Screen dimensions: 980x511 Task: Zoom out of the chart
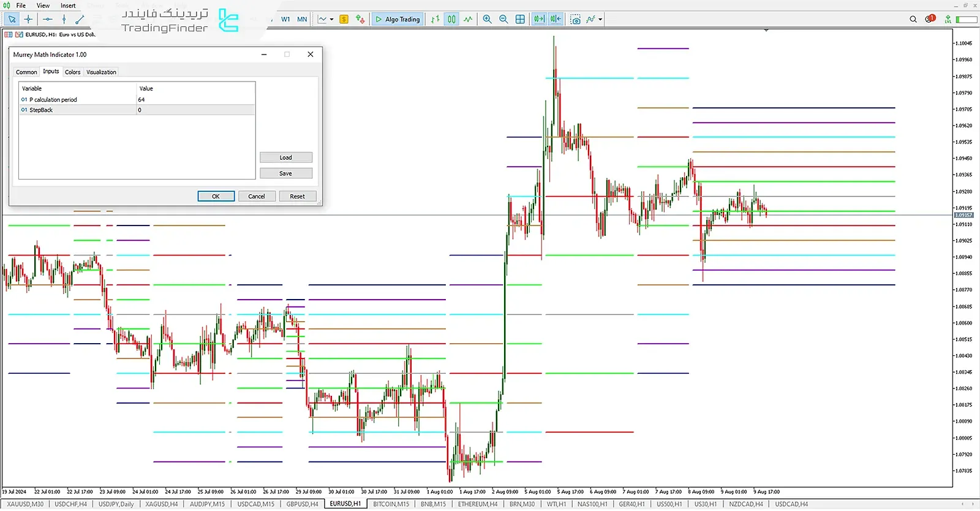[x=503, y=20]
